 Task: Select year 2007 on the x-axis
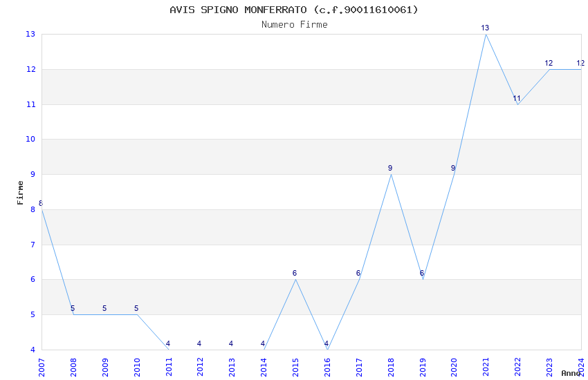(x=42, y=368)
